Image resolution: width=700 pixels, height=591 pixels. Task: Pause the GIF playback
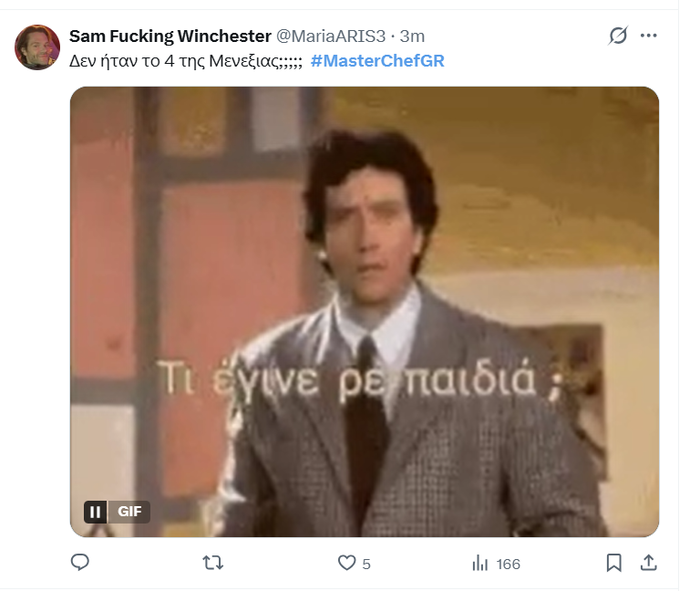click(95, 512)
